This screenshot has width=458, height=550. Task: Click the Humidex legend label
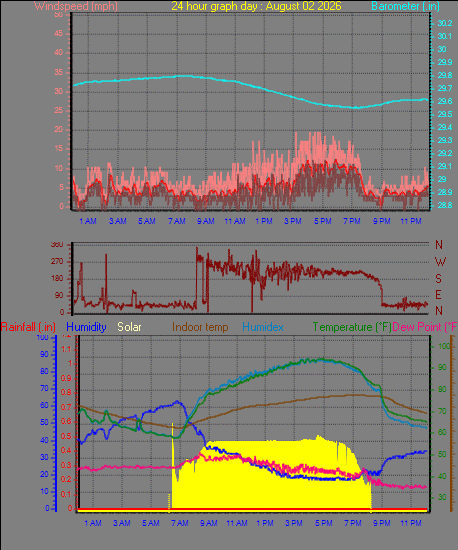click(x=263, y=327)
